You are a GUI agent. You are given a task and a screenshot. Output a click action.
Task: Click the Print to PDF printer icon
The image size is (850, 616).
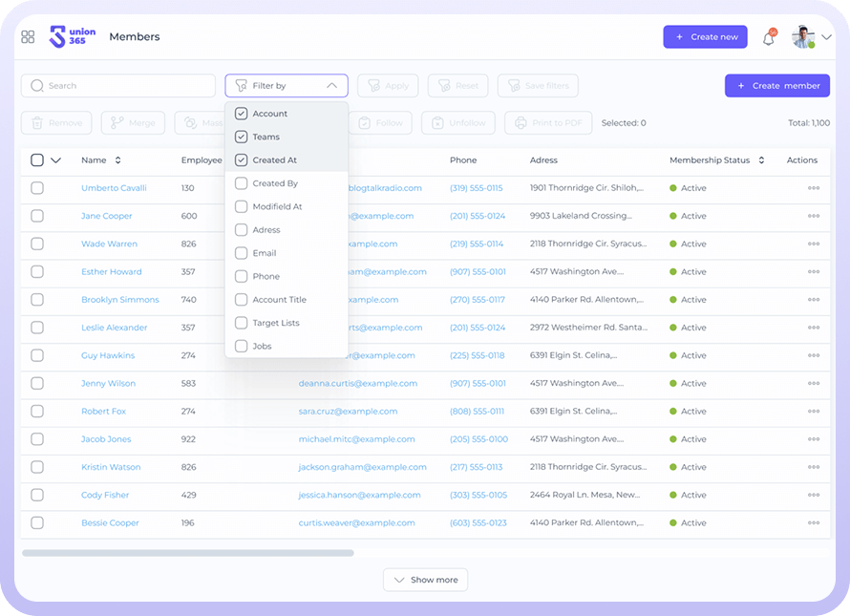pos(520,123)
